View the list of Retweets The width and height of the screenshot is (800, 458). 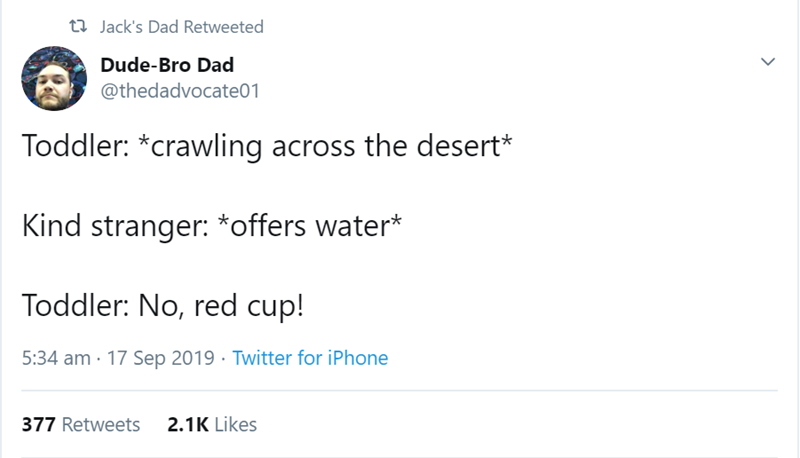pos(101,425)
